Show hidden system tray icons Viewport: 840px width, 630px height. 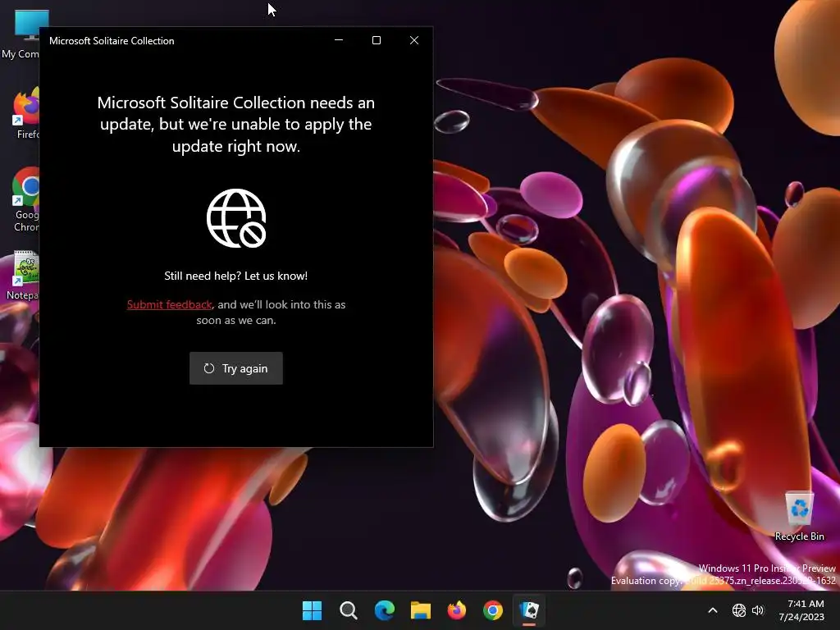pyautogui.click(x=713, y=610)
